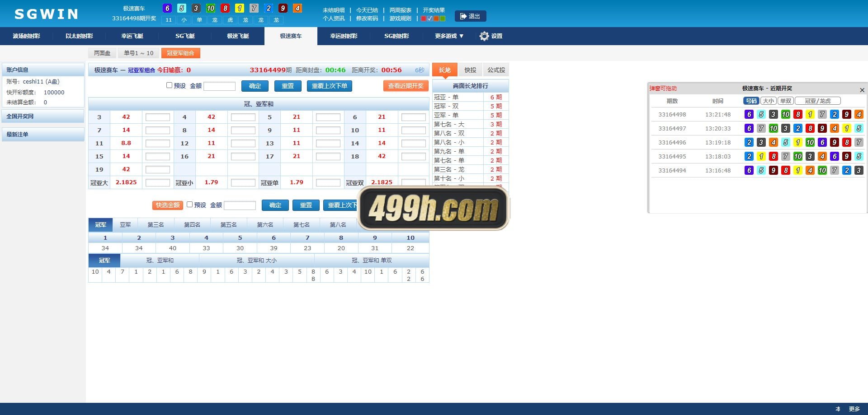This screenshot has width=868, height=415.
Task: Focus the bet input for sum 3
Action: pyautogui.click(x=158, y=117)
